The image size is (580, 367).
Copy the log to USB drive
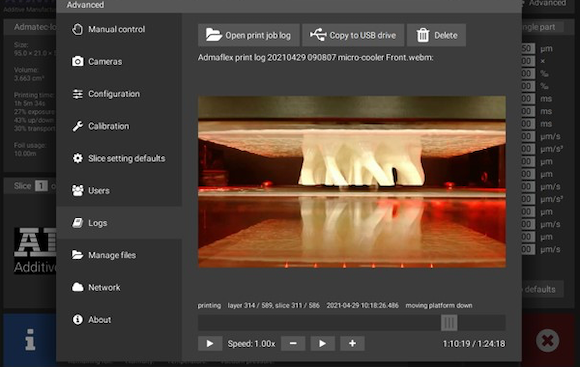[x=353, y=35]
